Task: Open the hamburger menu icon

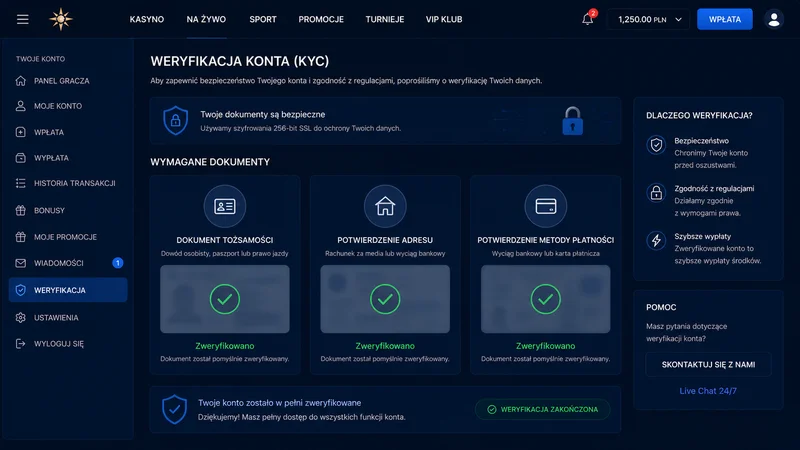Action: (22, 19)
